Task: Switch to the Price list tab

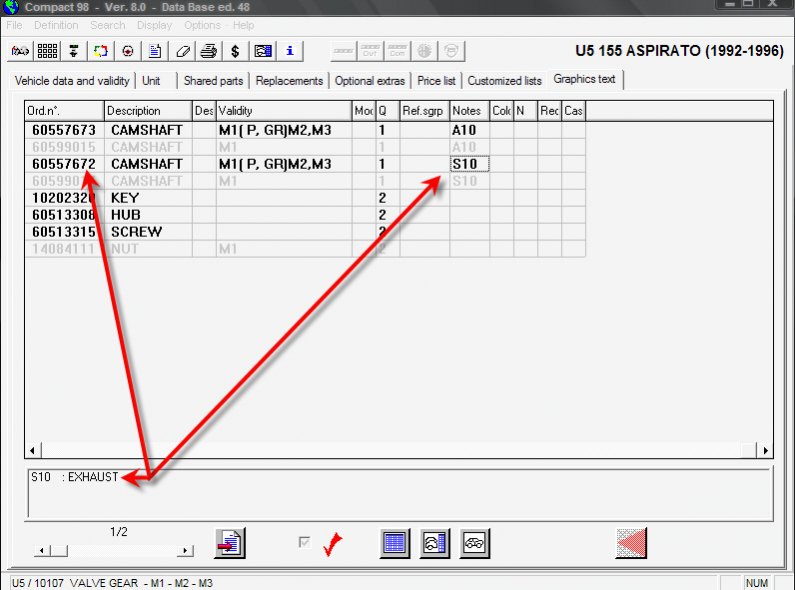Action: [436, 81]
